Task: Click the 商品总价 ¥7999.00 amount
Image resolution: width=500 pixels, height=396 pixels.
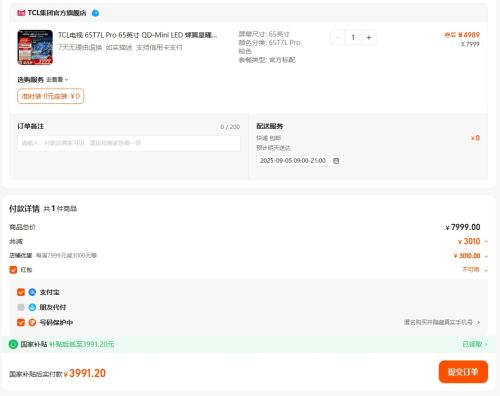Action: point(463,227)
